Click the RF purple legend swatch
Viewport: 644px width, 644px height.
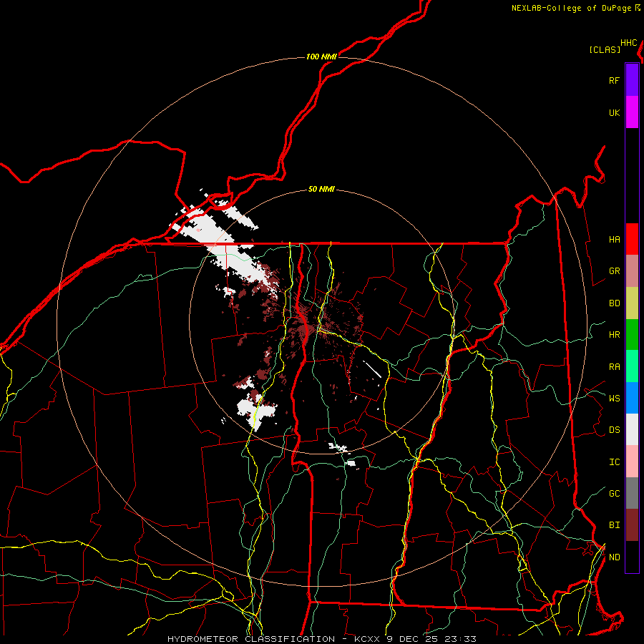[632, 80]
